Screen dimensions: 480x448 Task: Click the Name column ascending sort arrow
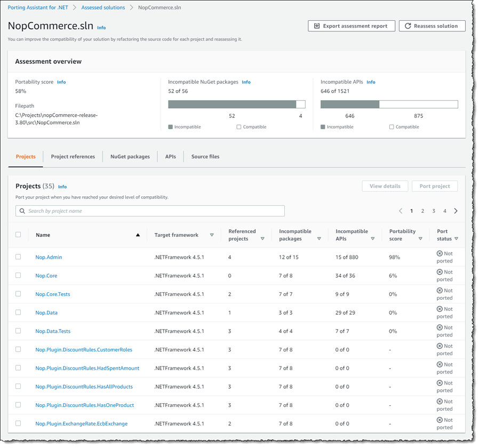tap(138, 235)
